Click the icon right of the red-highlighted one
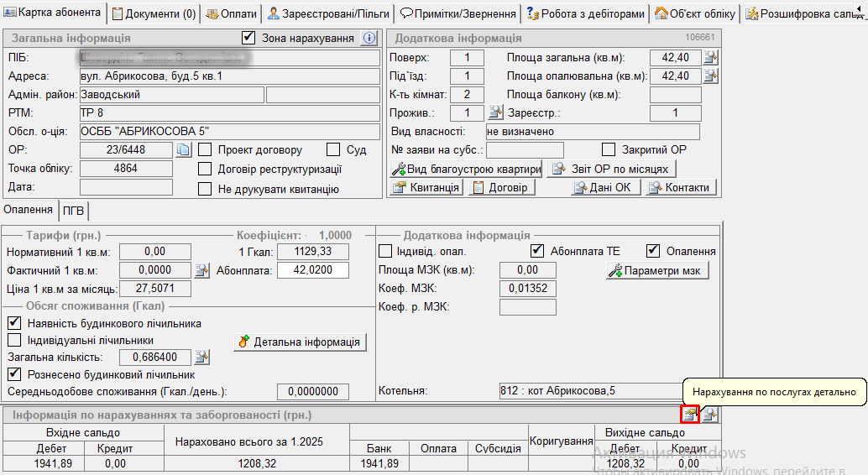Viewport: 868px width, 475px height. point(710,414)
